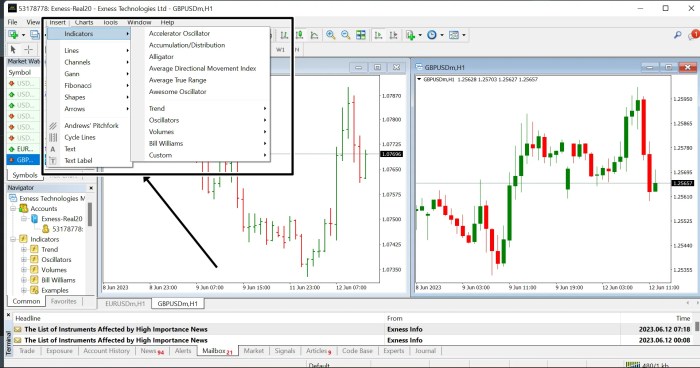The height and width of the screenshot is (368, 700).
Task: Open the Channels submenu
Action: (x=89, y=62)
